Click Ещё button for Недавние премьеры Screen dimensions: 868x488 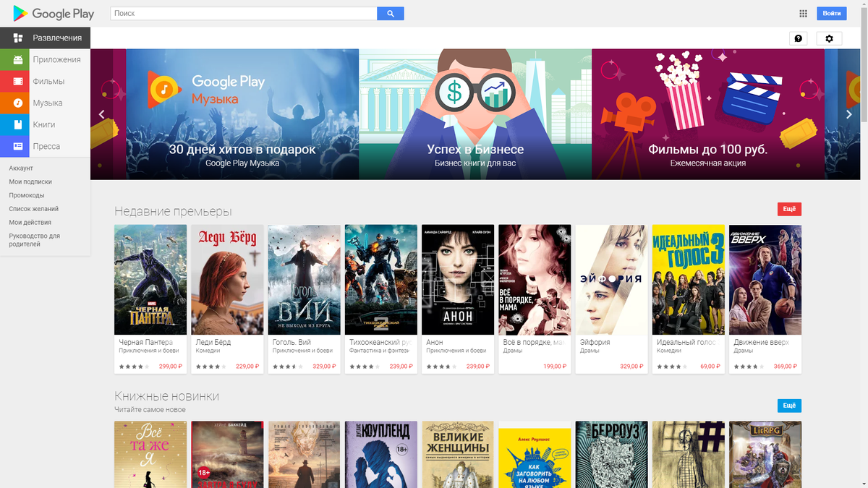pos(789,209)
